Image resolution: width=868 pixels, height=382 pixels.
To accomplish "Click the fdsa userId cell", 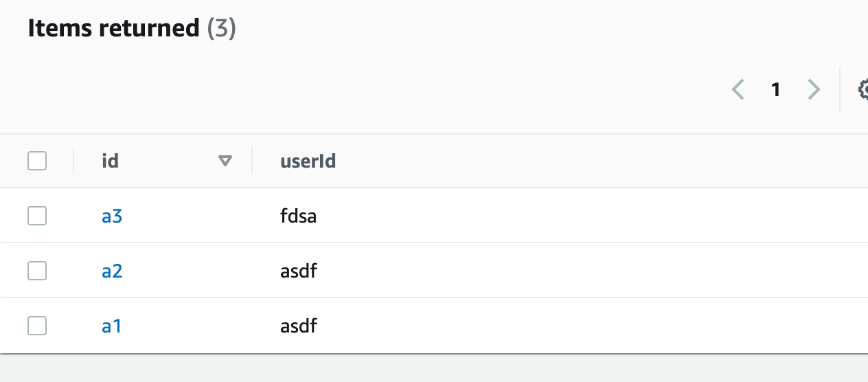I will pos(298,216).
